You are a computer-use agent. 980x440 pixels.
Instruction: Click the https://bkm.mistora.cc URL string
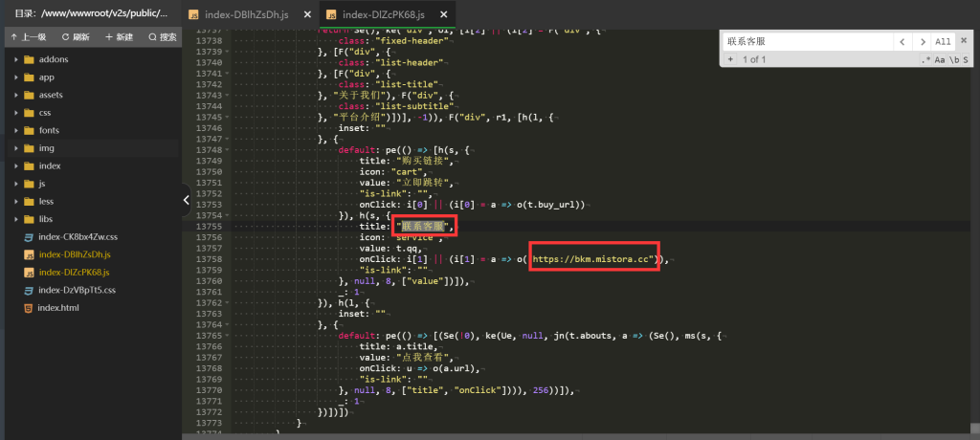point(592,259)
